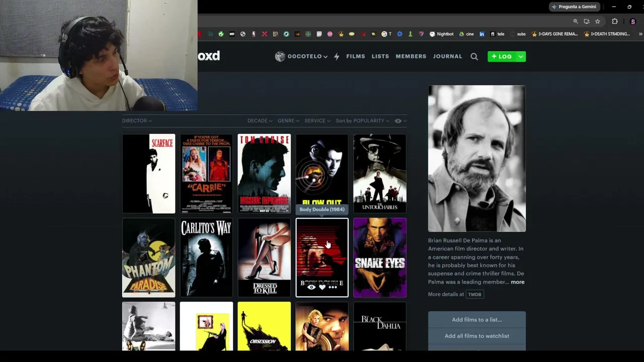Open the LinkedIn bookmark icon
Viewport: 644px width, 362px height.
pyautogui.click(x=481, y=34)
